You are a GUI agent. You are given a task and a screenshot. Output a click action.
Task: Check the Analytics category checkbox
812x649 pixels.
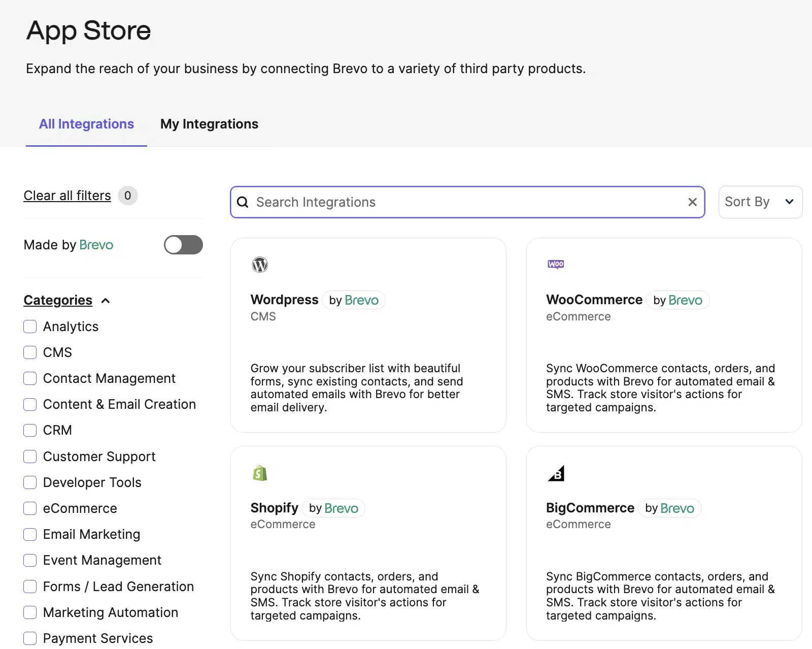pos(30,327)
